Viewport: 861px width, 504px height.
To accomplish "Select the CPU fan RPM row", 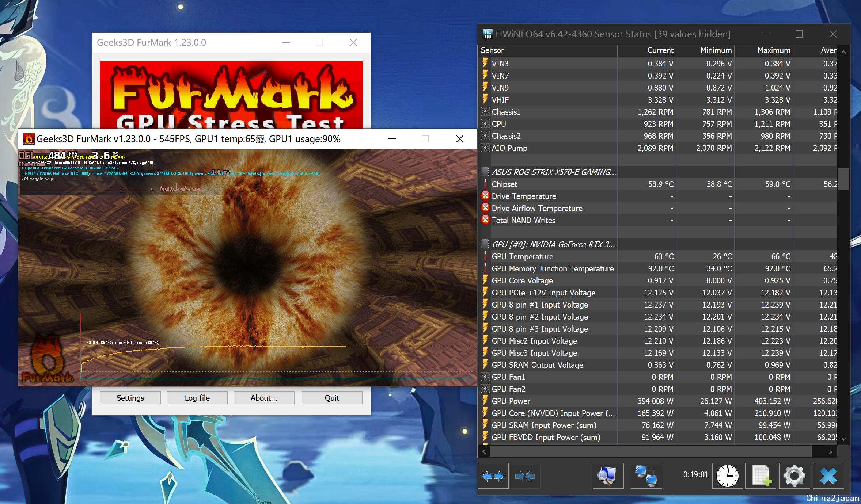I will pyautogui.click(x=657, y=124).
